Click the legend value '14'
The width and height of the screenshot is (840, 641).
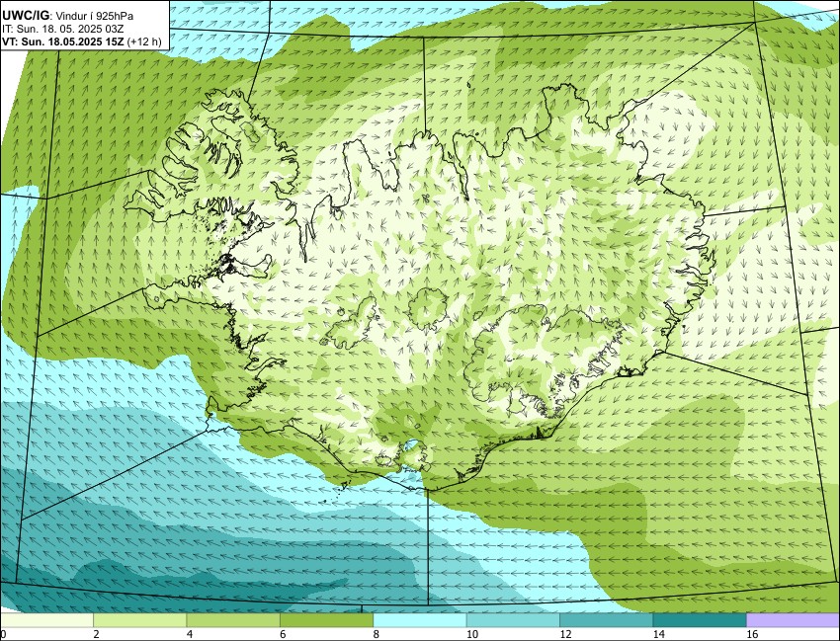658,634
